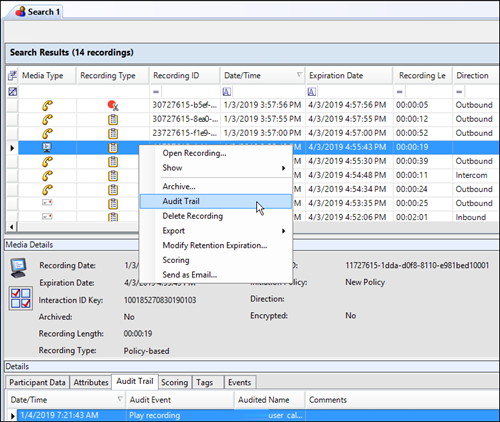Select recording ID 23727615-f1e9 cell
Screen dimensions: 500x422
(185, 133)
